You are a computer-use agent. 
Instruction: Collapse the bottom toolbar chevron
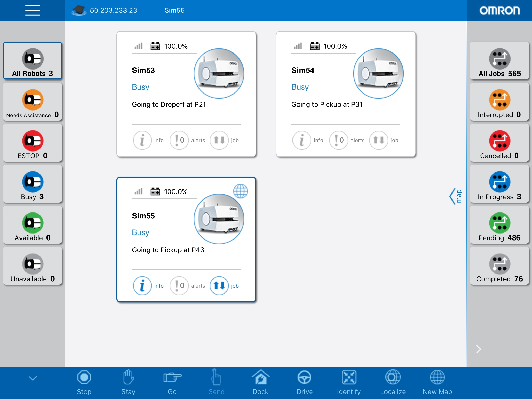coord(33,378)
